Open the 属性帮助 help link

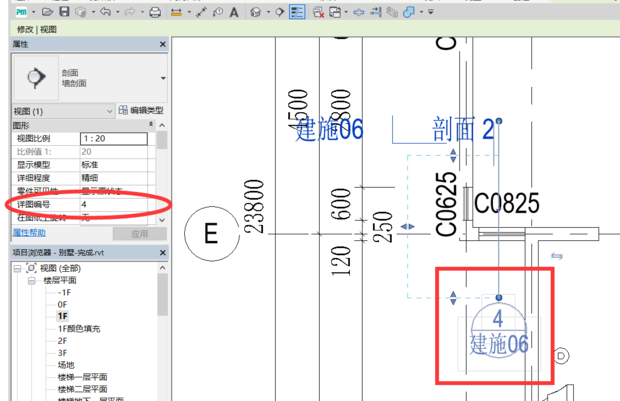click(32, 232)
